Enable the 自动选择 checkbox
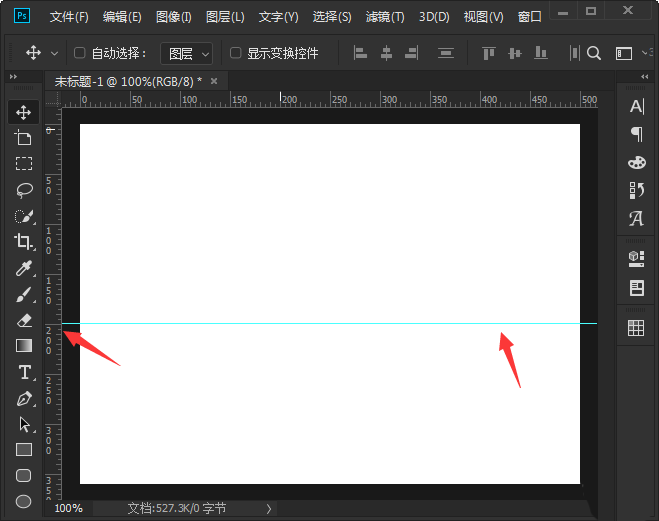The width and height of the screenshot is (659, 521). 79,53
